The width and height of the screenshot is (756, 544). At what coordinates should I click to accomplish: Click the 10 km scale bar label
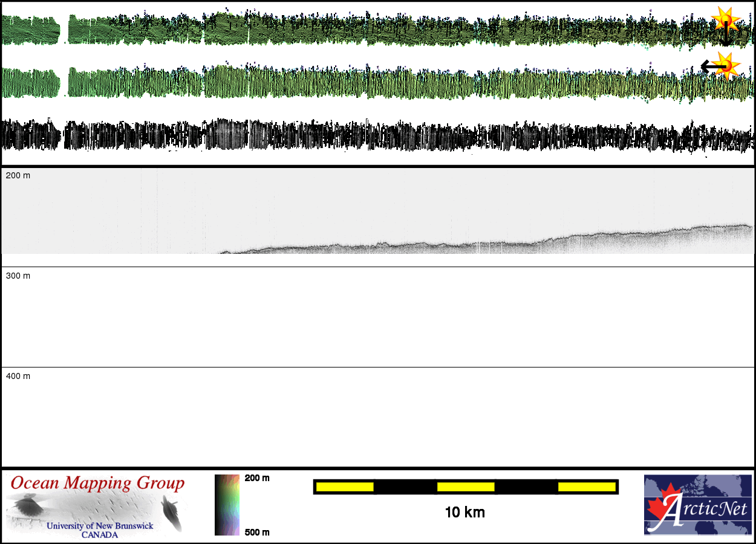pos(464,513)
